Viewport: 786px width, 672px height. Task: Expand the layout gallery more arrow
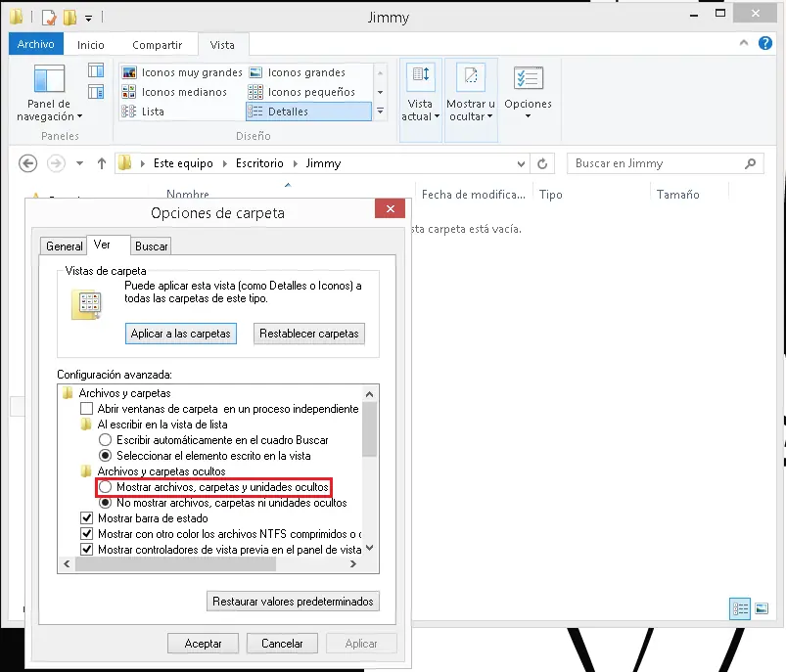[x=380, y=112]
